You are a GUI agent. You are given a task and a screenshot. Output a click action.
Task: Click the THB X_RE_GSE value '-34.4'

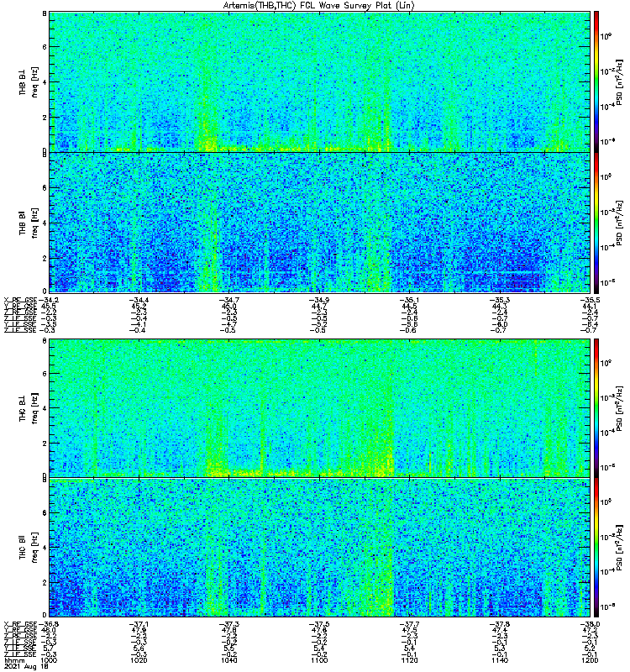click(x=139, y=300)
